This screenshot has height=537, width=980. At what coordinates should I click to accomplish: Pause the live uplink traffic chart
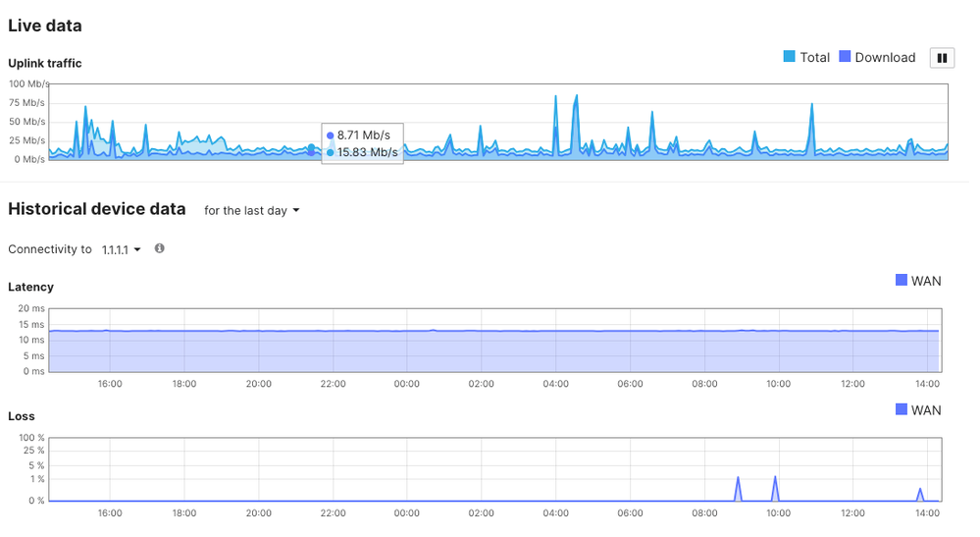point(941,58)
